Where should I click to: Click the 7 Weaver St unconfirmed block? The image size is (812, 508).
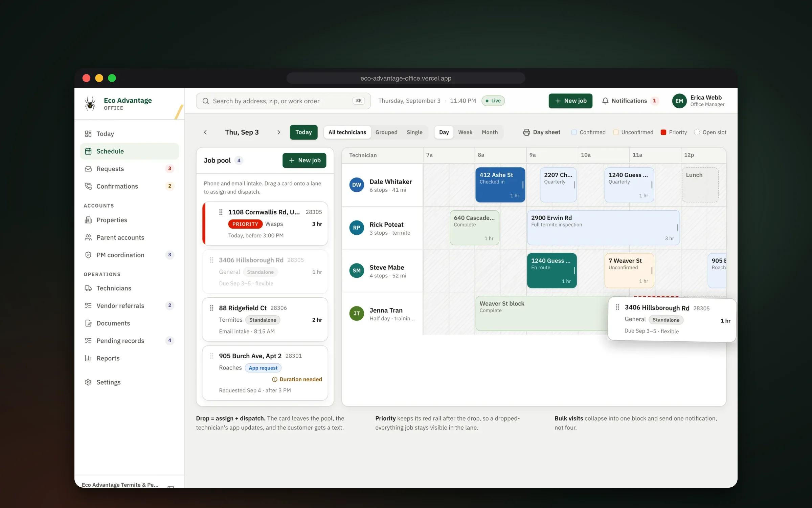point(629,271)
